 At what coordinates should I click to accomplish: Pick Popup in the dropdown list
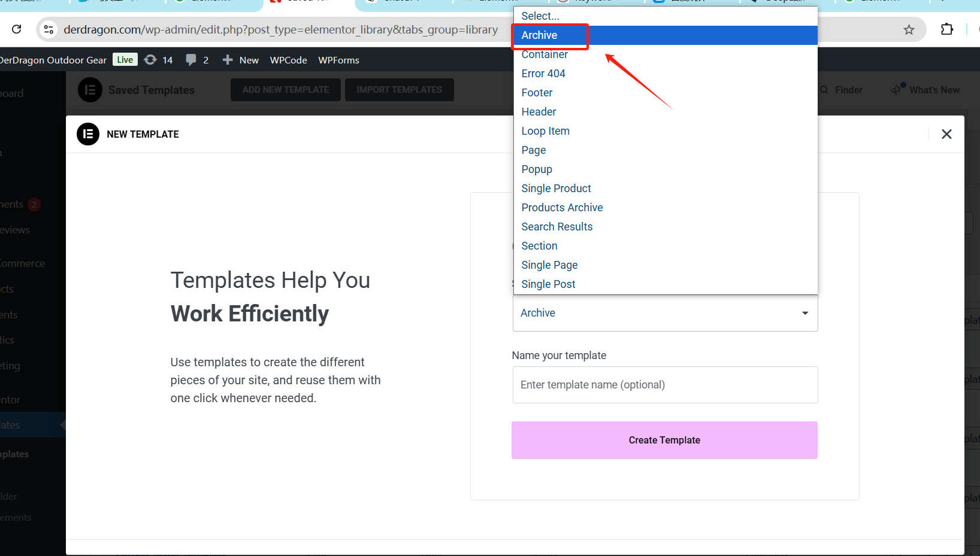(666, 169)
